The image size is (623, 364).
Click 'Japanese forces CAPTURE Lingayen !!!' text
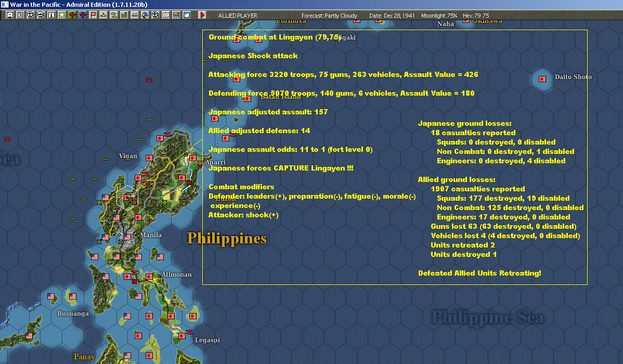(281, 168)
